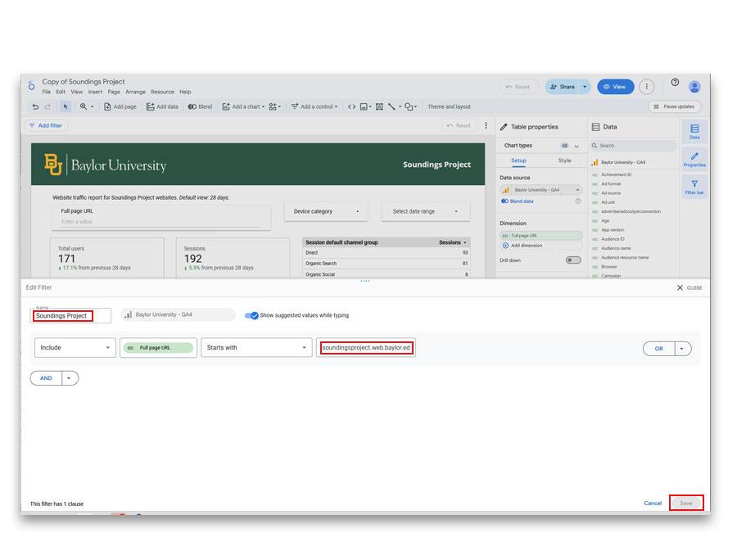Open the Filter bar side panel icon
The width and height of the screenshot is (737, 560).
point(694,187)
